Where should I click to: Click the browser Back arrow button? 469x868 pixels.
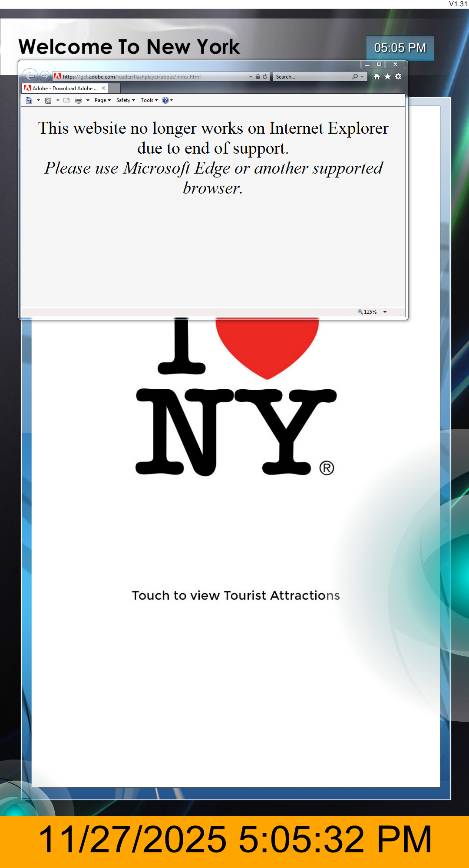click(30, 77)
